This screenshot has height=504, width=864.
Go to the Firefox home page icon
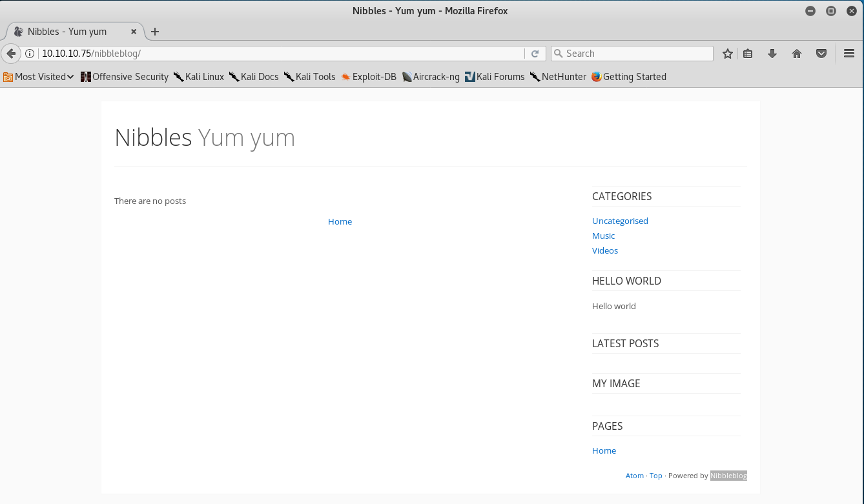pyautogui.click(x=797, y=54)
